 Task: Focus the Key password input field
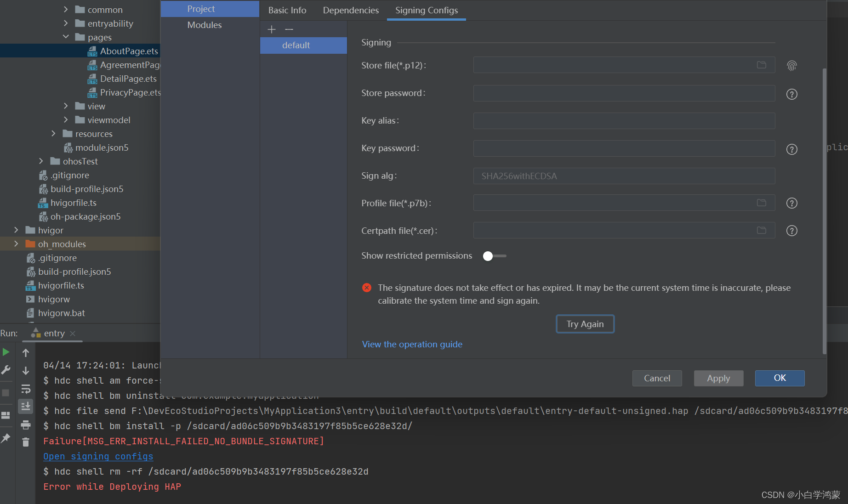coord(624,148)
